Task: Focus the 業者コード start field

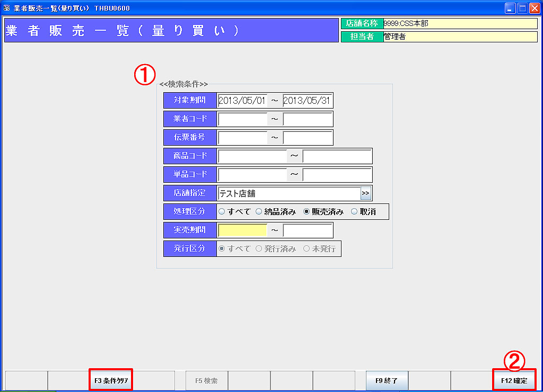Action: coord(242,119)
